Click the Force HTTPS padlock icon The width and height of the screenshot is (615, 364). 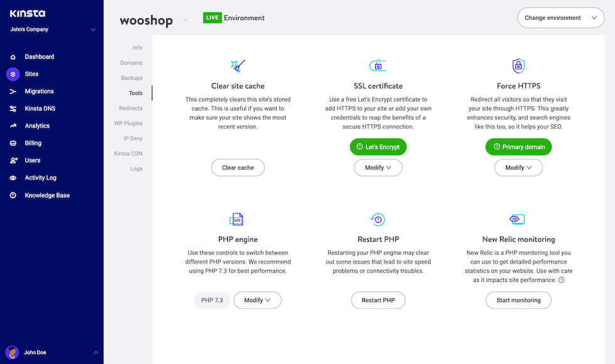point(518,65)
